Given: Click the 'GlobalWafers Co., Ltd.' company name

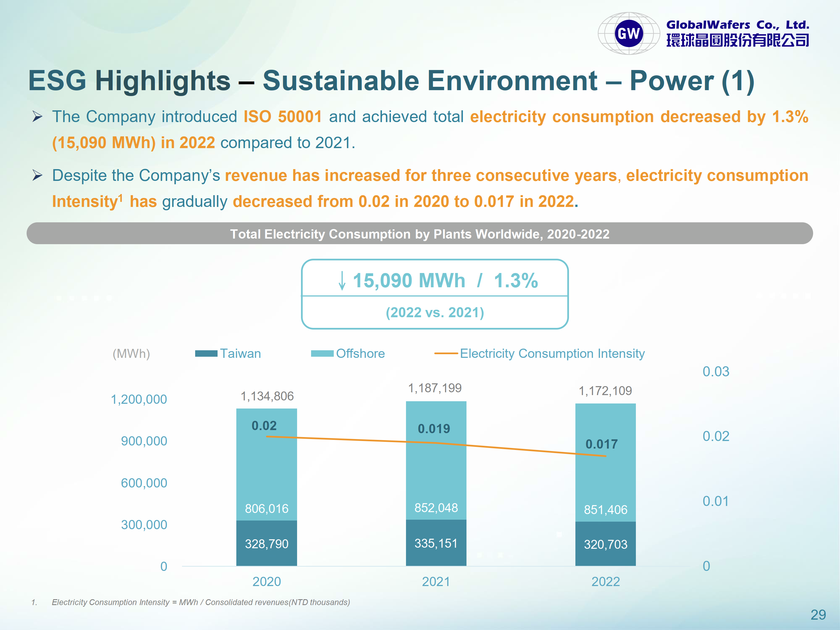Looking at the screenshot, I should click(738, 25).
